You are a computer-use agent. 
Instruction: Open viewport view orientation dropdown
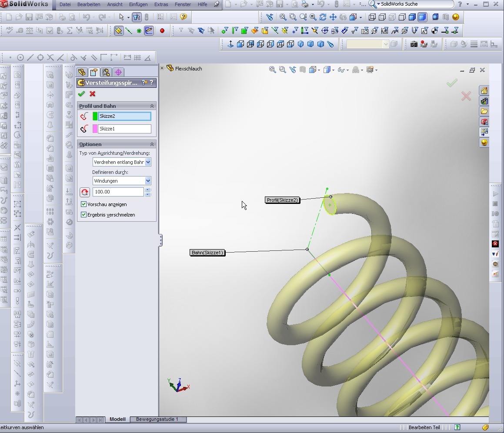pyautogui.click(x=318, y=70)
